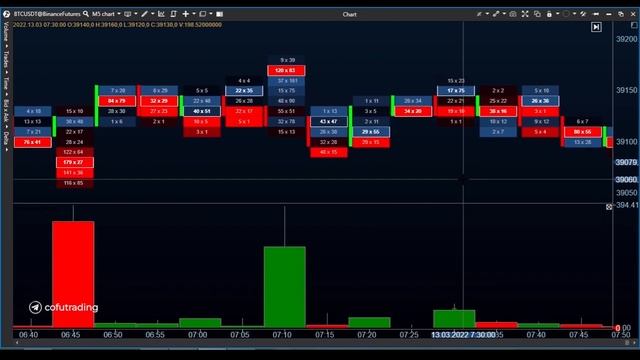This screenshot has height=360, width=640.
Task: Click footprint cell 43 x 47
Action: 329,121
